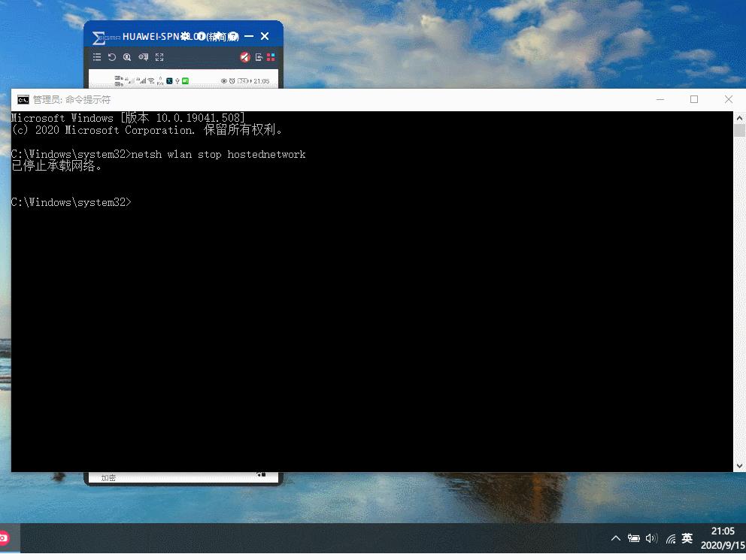Open the volume speaker control in tray
This screenshot has width=746, height=560.
click(x=651, y=538)
